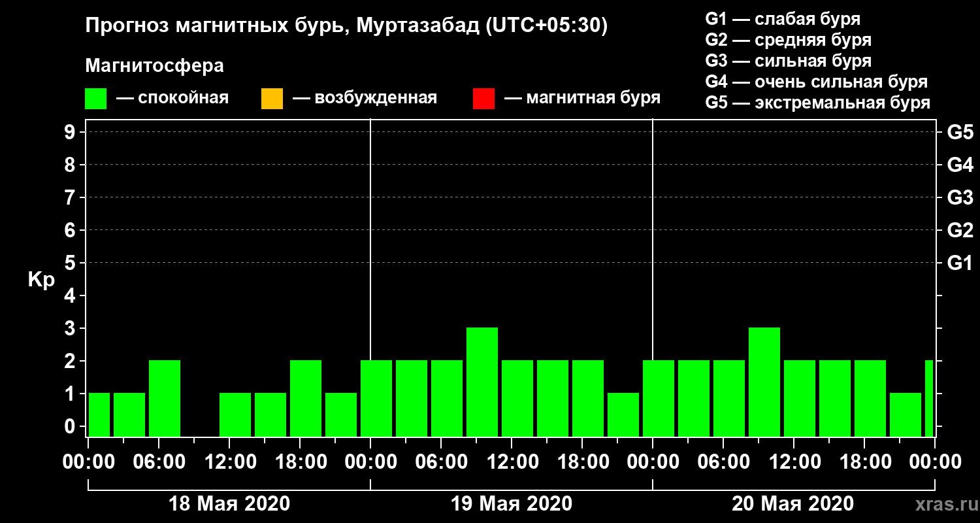Select legend line 'G5 — экстремальная буря'
Screen dimensions: 980x523
818,103
